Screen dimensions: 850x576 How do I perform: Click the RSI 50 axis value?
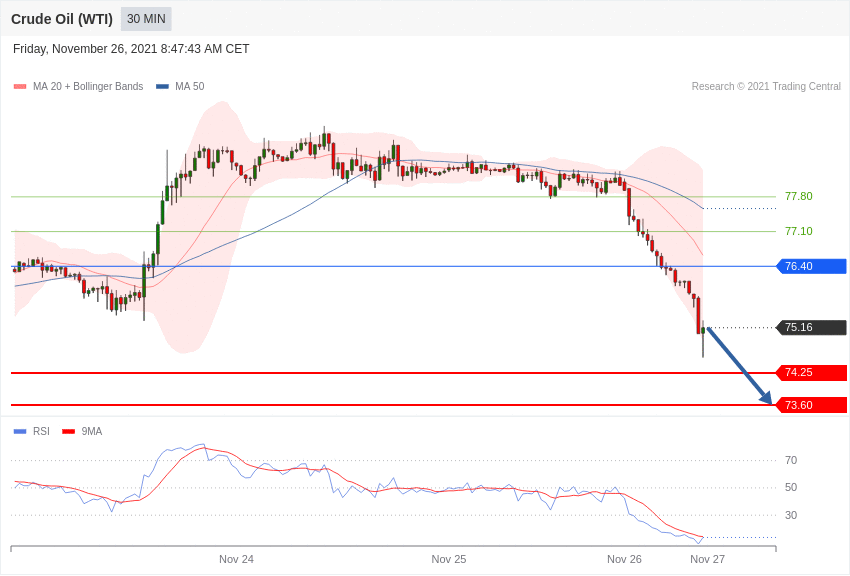click(791, 487)
